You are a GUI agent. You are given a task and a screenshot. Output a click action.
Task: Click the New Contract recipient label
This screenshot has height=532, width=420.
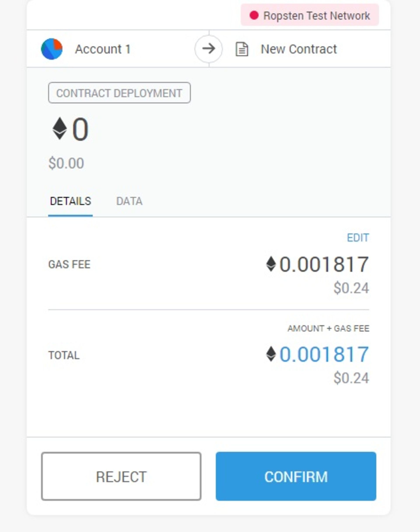click(299, 49)
